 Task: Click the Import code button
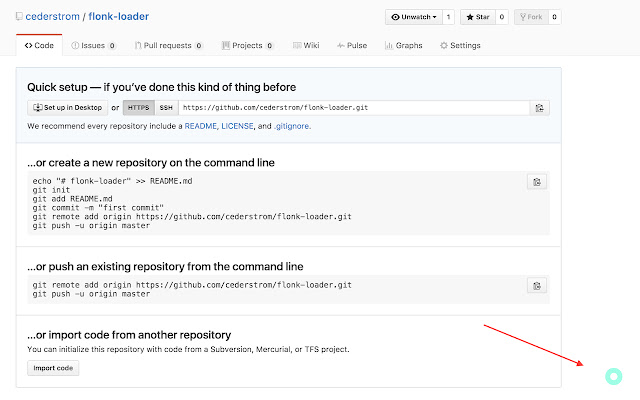[53, 368]
